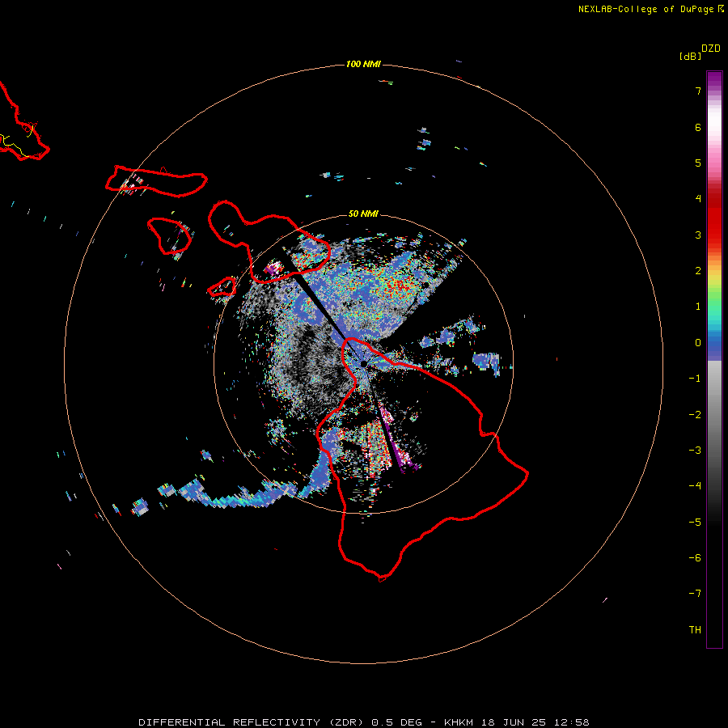Click the 5 value on color scale
Viewport: 728px width, 728px height.
(x=698, y=163)
